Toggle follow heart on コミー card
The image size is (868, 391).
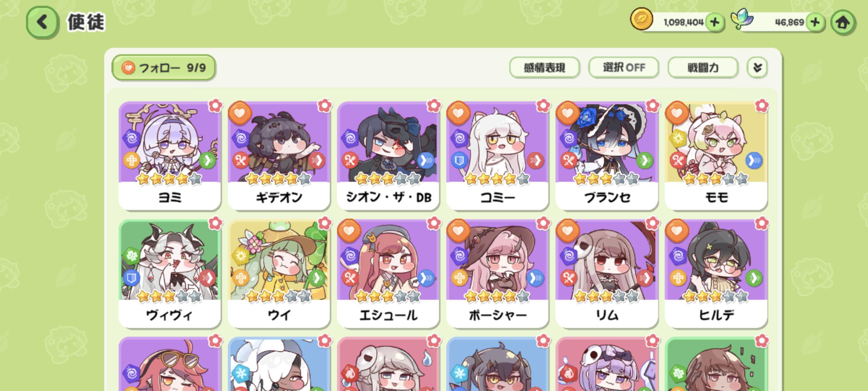pos(458,113)
